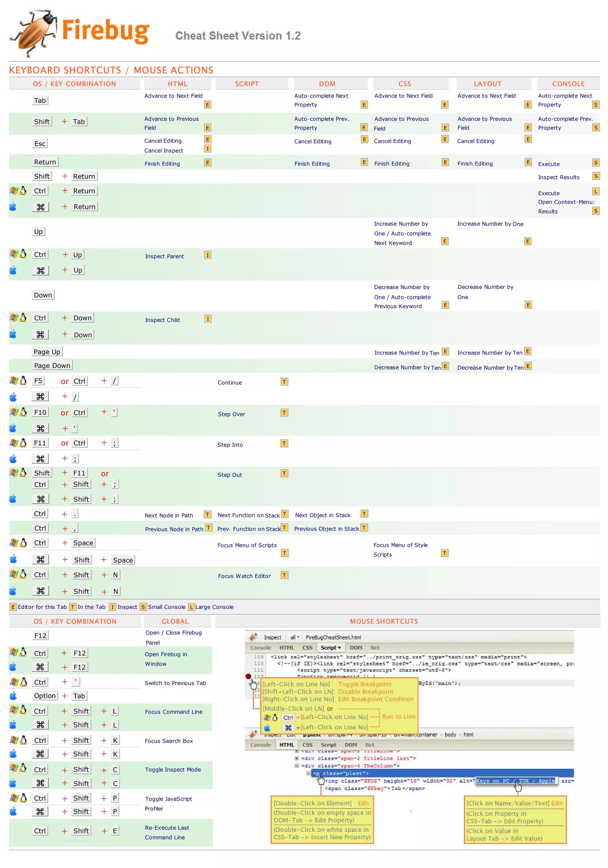Click the L badge beside console Execute
Viewport: 608px width, 868px height.
pyautogui.click(x=596, y=191)
